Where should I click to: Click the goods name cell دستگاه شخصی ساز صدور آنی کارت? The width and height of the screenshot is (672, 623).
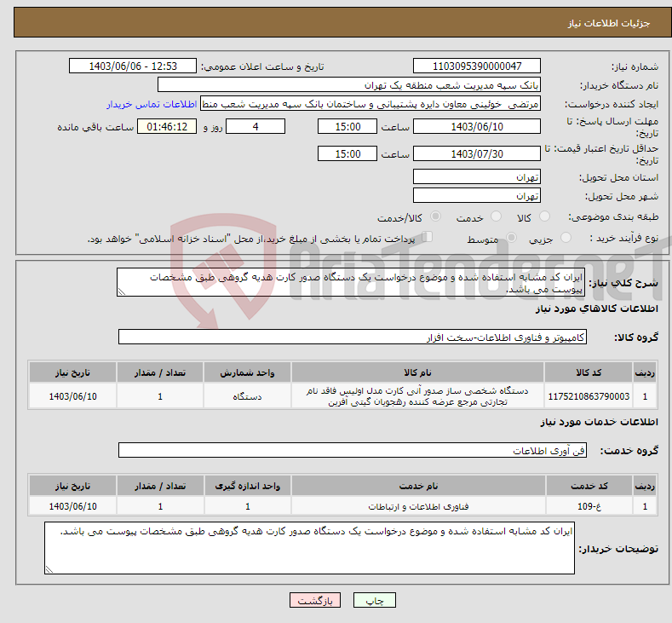417,396
